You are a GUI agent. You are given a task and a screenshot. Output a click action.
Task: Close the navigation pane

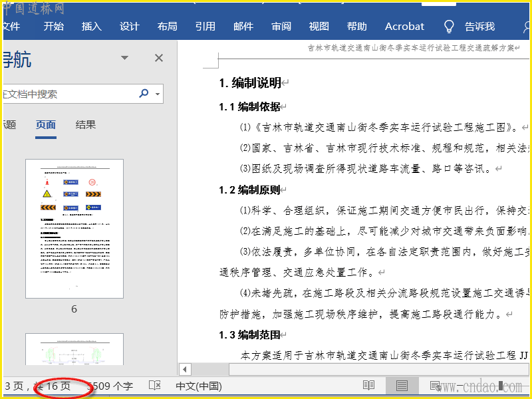(159, 58)
